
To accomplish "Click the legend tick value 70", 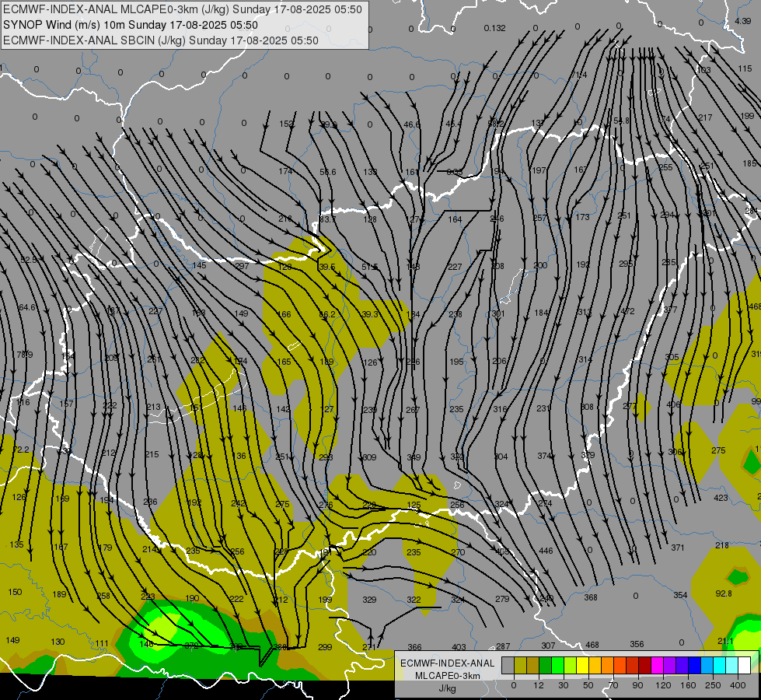I will pos(613,685).
